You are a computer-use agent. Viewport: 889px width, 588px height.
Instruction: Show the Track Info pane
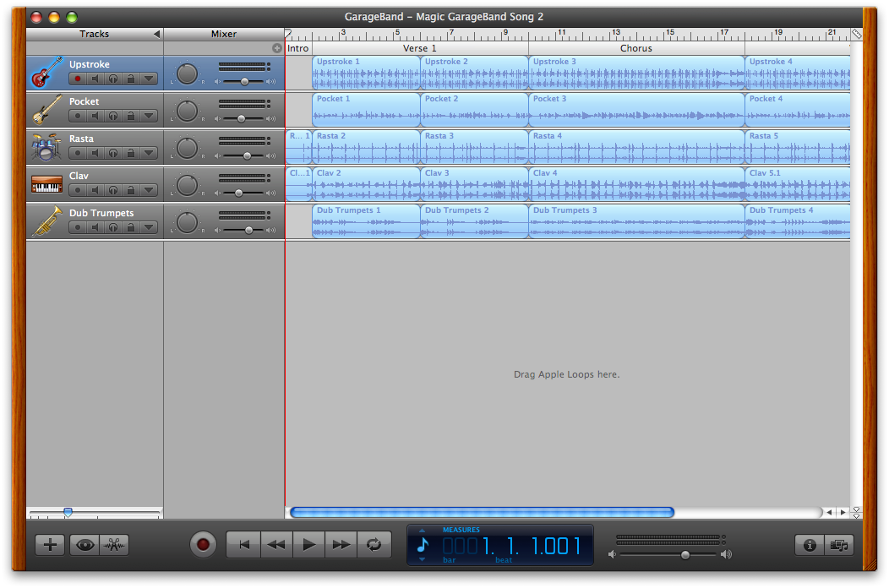click(x=809, y=545)
